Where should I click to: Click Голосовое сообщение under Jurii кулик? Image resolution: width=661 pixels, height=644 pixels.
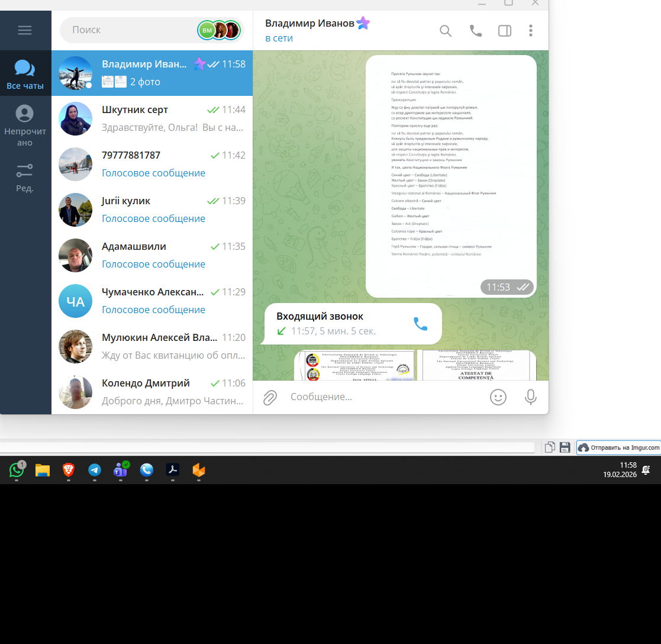click(153, 219)
